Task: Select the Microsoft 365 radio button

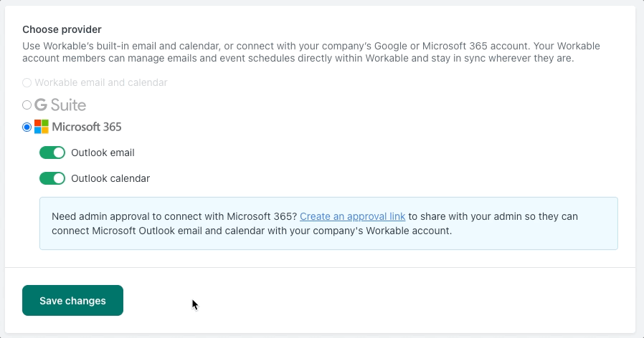Action: point(27,127)
